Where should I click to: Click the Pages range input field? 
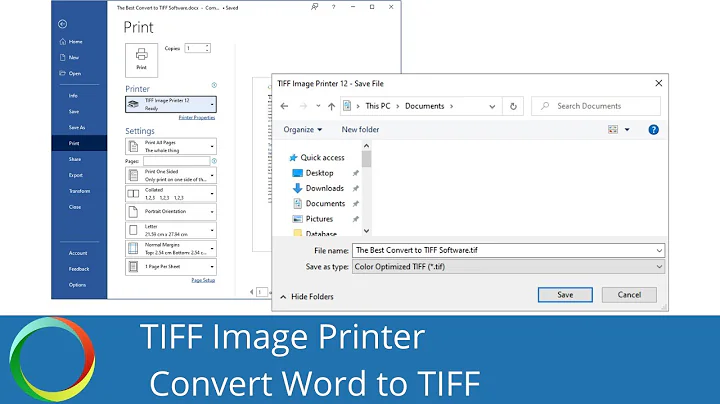click(x=176, y=161)
